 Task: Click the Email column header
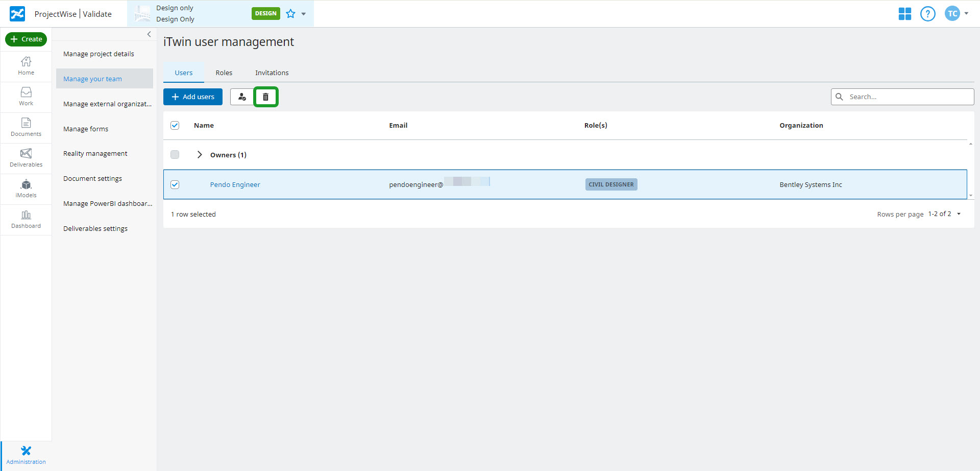click(398, 125)
